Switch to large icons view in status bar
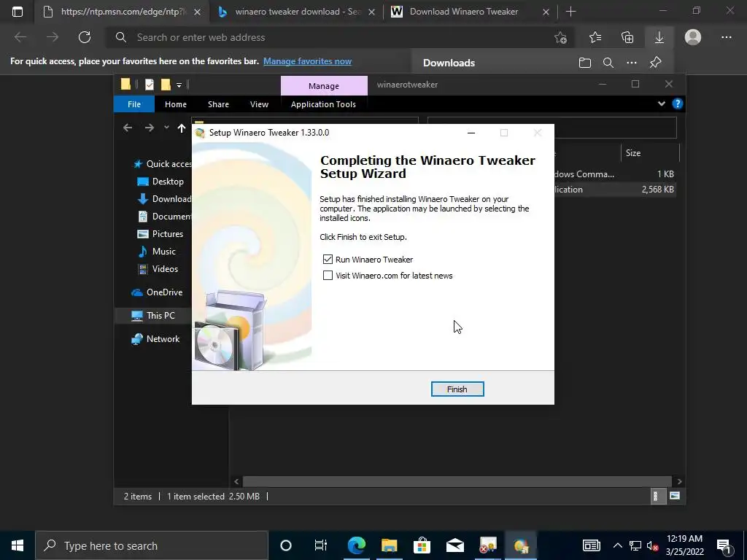Screen dimensions: 747x560 click(675, 496)
